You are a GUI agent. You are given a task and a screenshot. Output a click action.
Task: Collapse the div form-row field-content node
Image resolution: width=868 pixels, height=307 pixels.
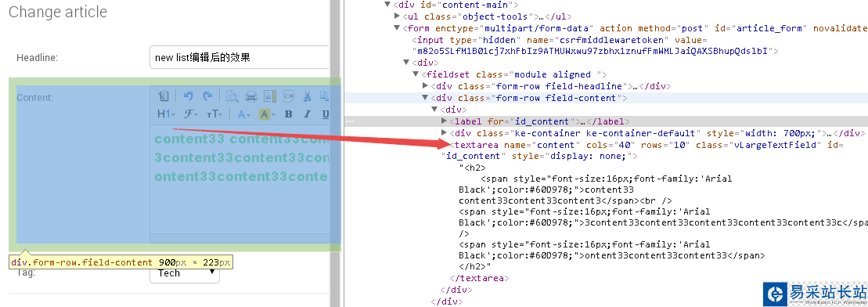(424, 98)
